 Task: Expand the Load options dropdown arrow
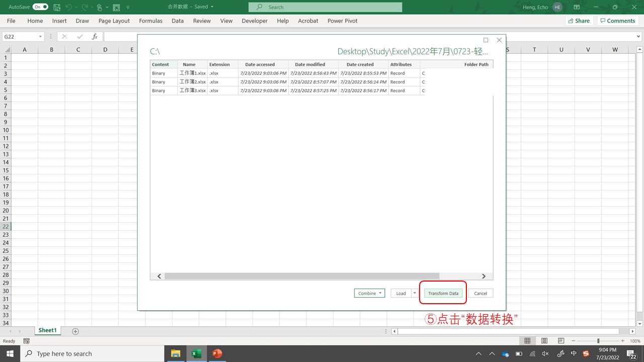click(x=415, y=293)
